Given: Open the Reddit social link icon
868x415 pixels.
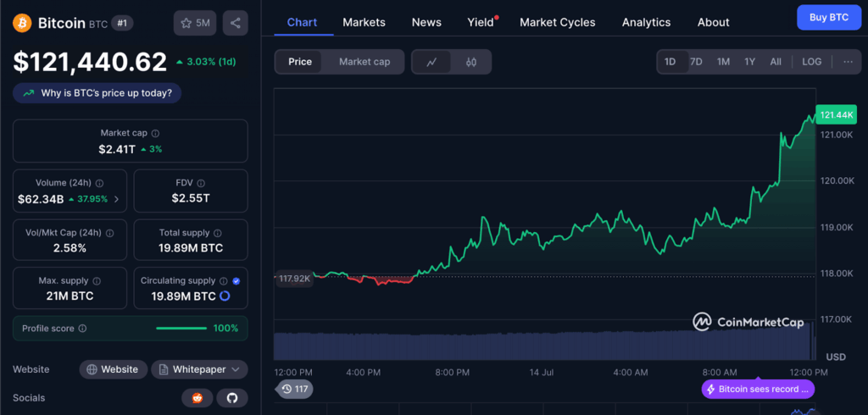Looking at the screenshot, I should point(197,398).
